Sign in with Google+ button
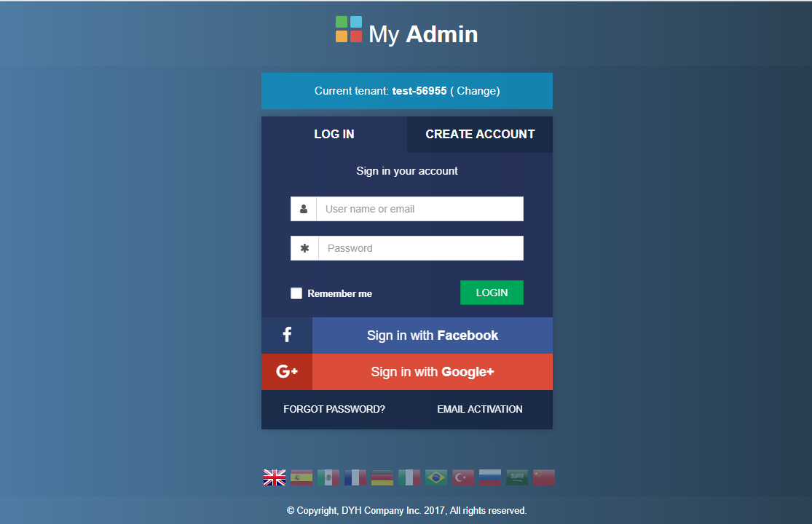 click(x=407, y=372)
